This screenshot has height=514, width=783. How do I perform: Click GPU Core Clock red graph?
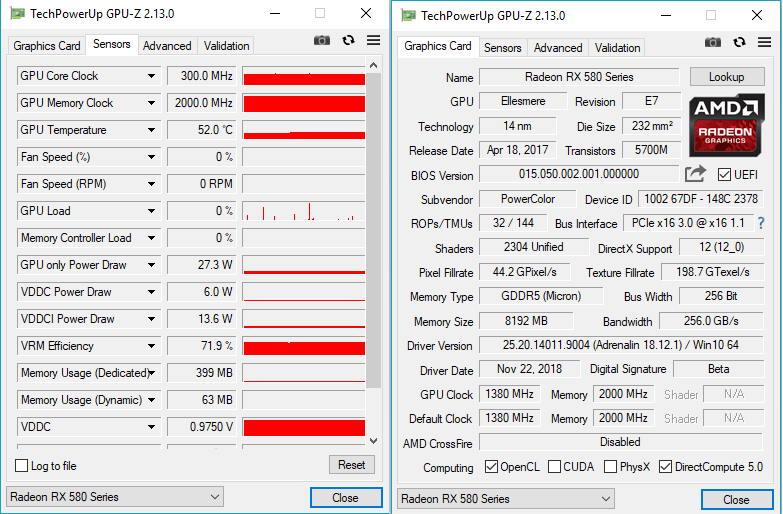(304, 76)
